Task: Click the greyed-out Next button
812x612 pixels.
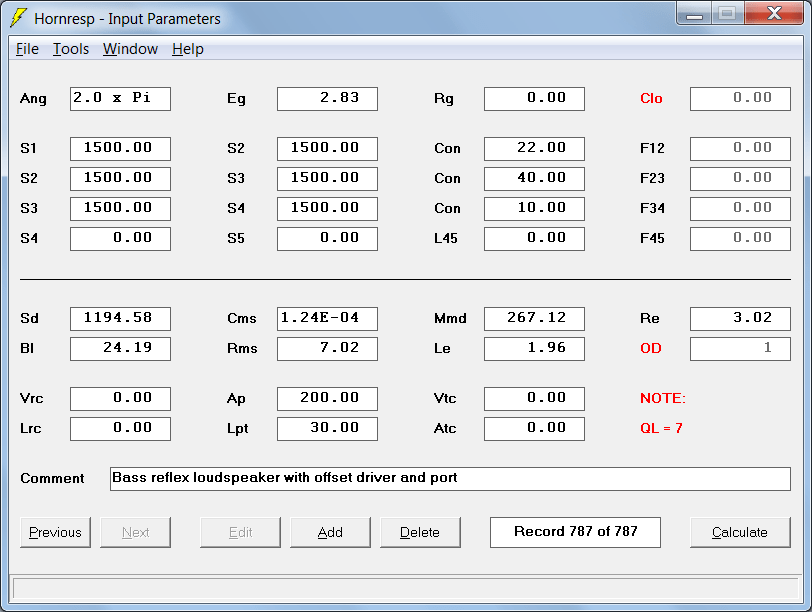Action: tap(135, 532)
